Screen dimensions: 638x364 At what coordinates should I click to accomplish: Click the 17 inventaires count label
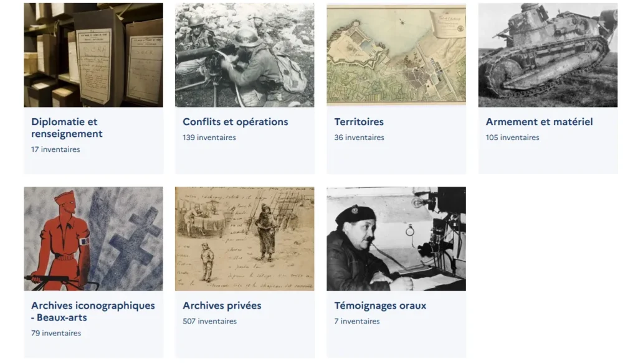(x=55, y=149)
